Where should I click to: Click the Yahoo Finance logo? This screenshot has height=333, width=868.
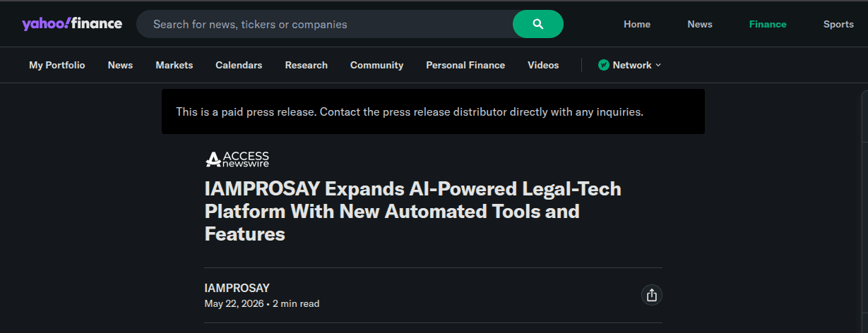pyautogui.click(x=72, y=24)
